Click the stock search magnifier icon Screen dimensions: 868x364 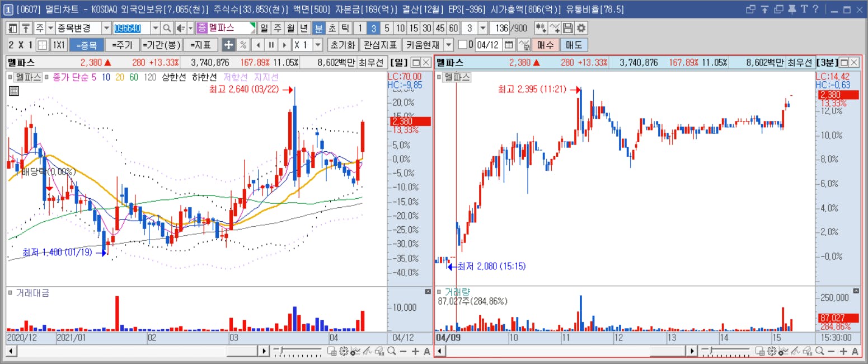(167, 29)
